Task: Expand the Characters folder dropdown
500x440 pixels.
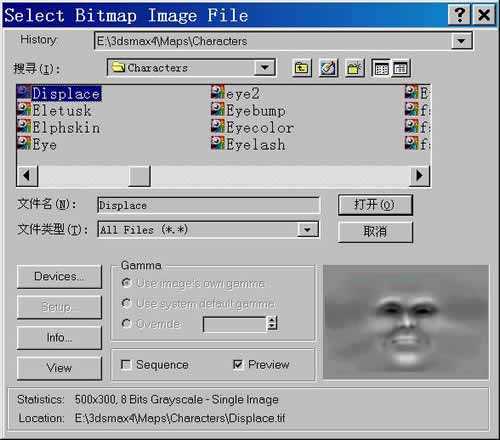Action: click(265, 68)
